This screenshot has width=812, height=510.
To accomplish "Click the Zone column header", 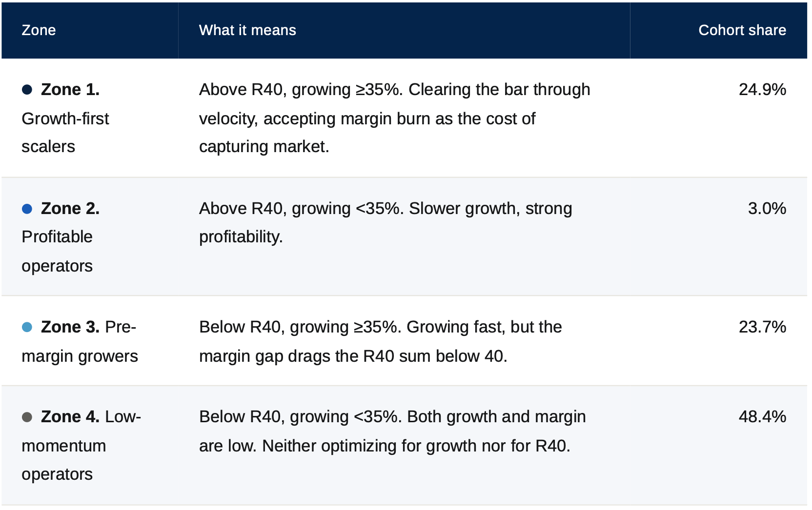I will click(x=39, y=30).
